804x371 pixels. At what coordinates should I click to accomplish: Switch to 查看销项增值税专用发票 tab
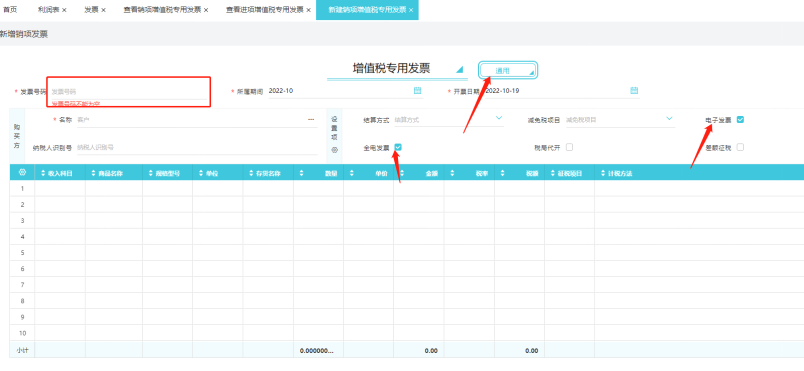(x=163, y=10)
